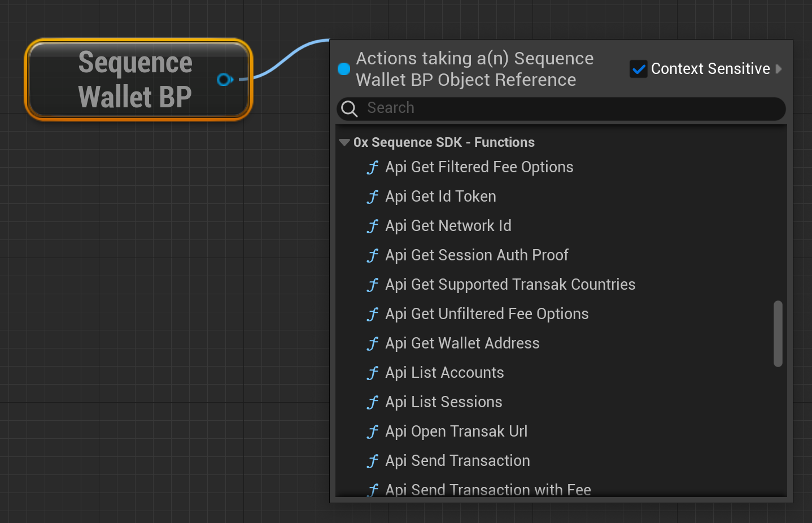Select Api List Sessions entry

tap(443, 402)
